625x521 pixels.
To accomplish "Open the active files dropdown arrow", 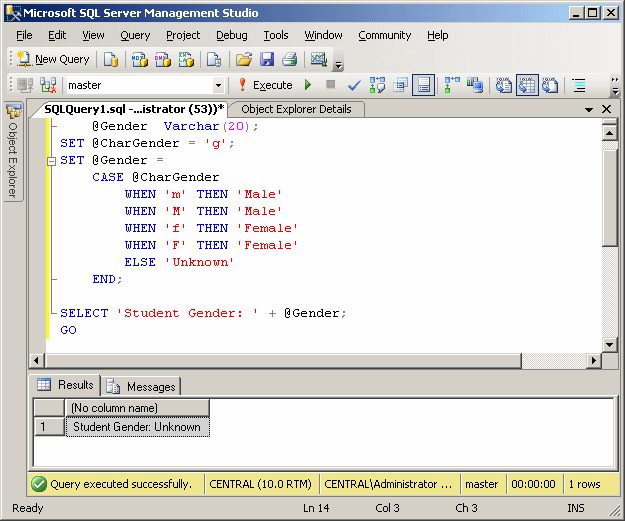I will point(588,110).
